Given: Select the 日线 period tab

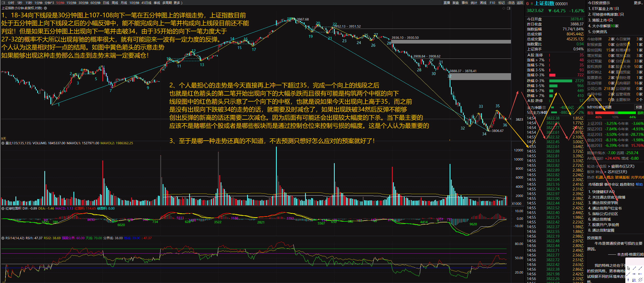Looking at the screenshot, I should (106, 3).
